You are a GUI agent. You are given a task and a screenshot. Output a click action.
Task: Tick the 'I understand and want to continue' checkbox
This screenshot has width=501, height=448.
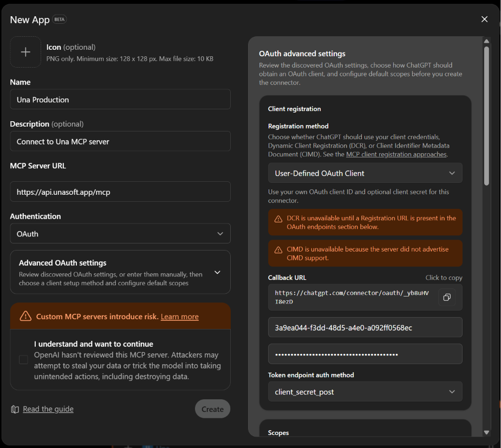point(23,360)
